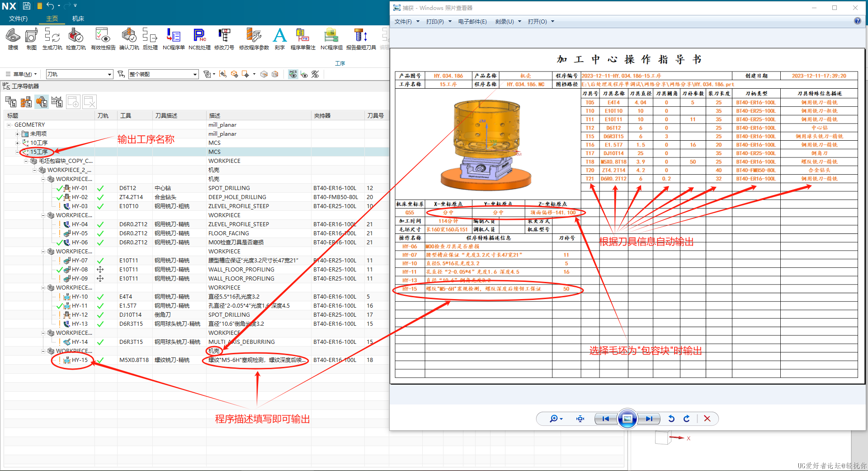The height and width of the screenshot is (471, 868).
Task: Click the NX save icon
Action: (x=27, y=6)
